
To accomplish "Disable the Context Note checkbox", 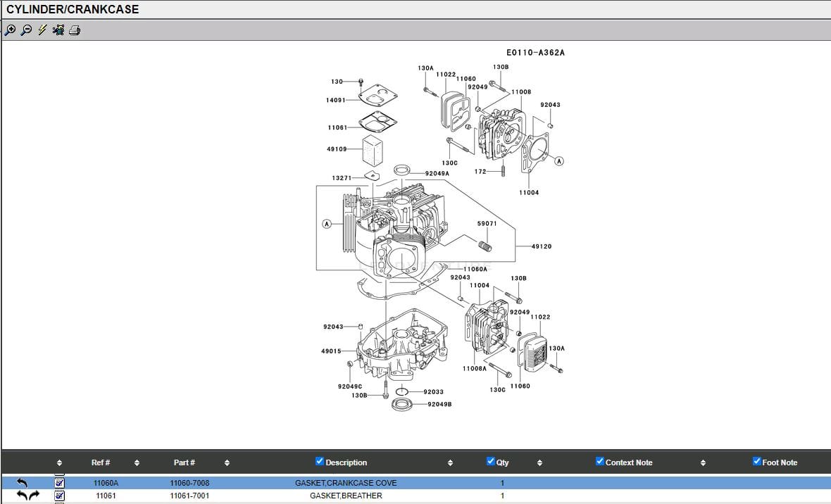I will (600, 462).
